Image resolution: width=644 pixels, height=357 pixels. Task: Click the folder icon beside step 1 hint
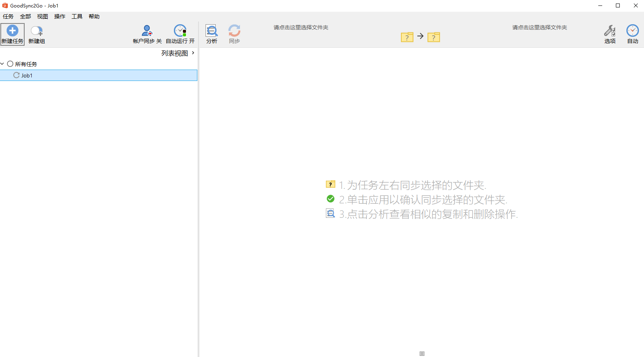(x=331, y=184)
